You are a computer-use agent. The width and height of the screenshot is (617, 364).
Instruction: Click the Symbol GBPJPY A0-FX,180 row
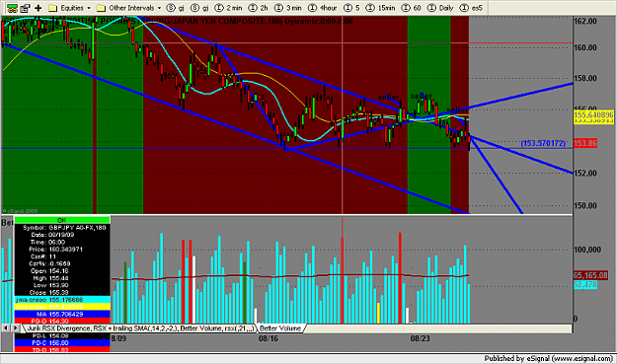pyautogui.click(x=62, y=228)
